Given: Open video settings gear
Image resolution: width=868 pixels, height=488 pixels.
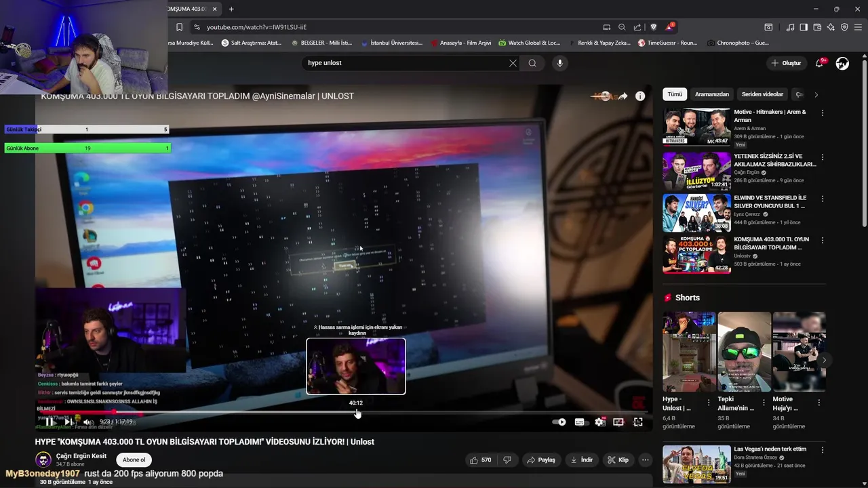Looking at the screenshot, I should [599, 422].
